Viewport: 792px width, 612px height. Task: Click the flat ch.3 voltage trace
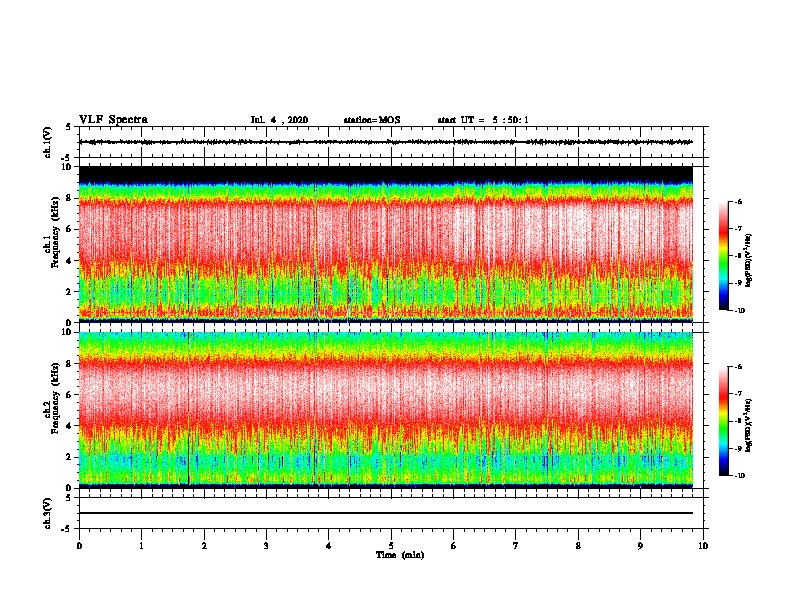(x=386, y=513)
